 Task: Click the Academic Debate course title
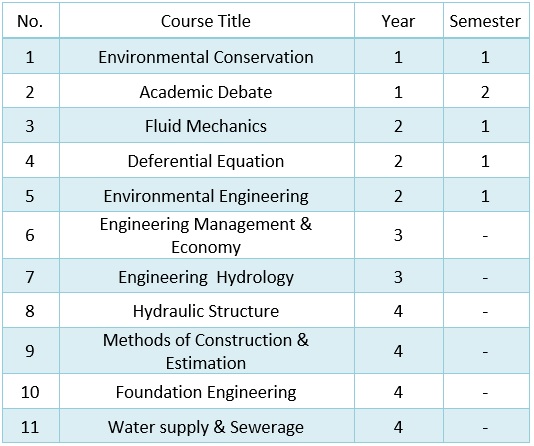206,92
